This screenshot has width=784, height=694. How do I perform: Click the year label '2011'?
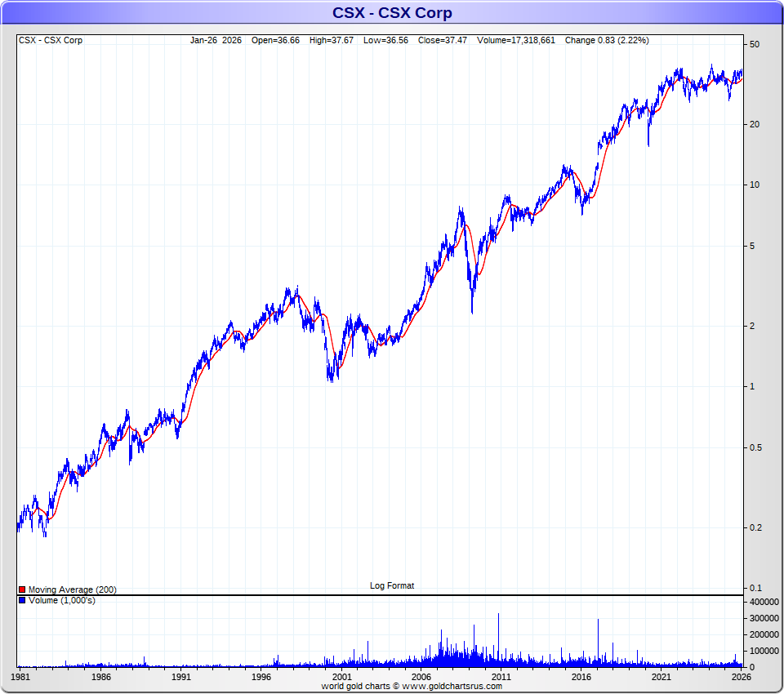point(501,677)
